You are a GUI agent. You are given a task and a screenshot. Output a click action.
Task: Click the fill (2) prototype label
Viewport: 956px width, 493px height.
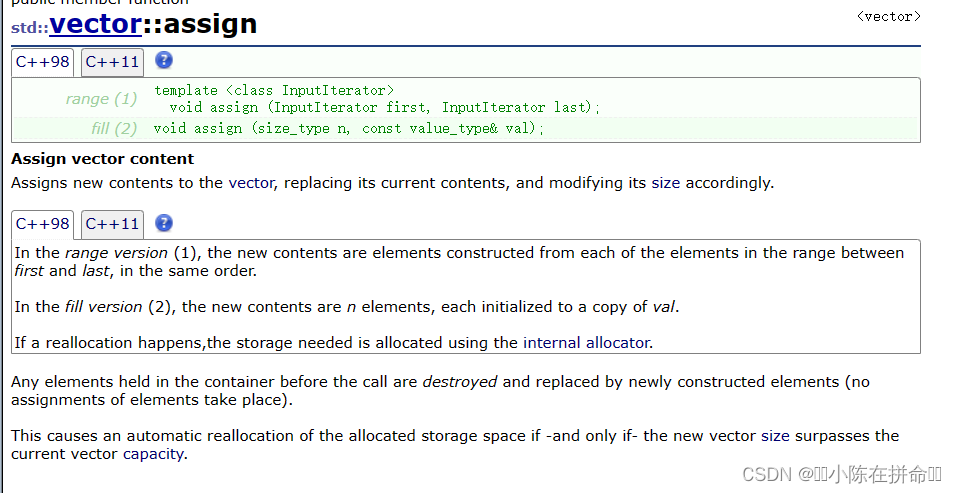(114, 129)
